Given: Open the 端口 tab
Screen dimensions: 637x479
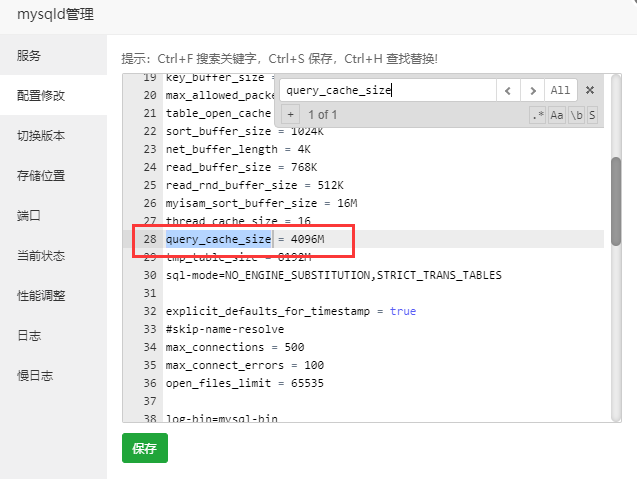Looking at the screenshot, I should (53, 215).
